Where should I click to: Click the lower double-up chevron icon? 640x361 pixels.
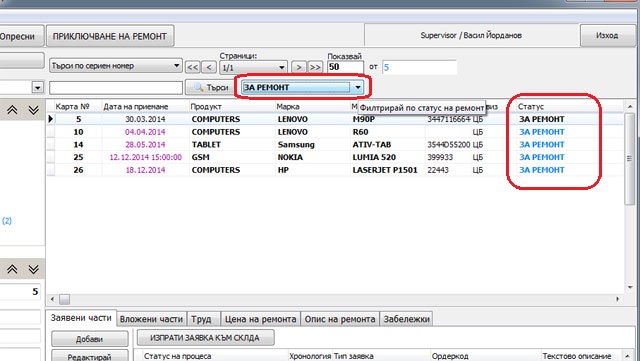tap(12, 269)
